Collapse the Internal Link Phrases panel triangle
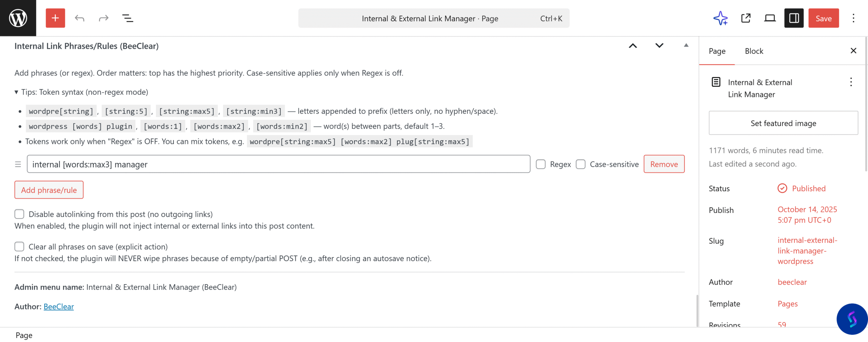 686,45
